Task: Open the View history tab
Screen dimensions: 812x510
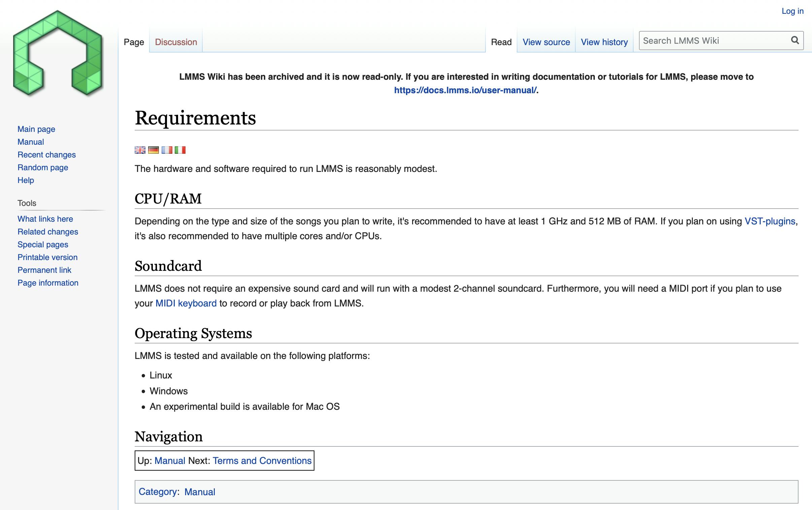Action: (x=604, y=42)
